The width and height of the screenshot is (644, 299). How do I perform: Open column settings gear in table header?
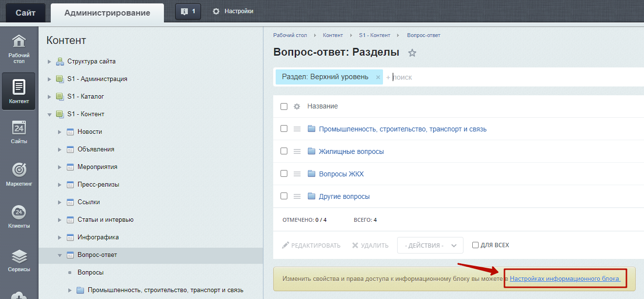click(297, 107)
